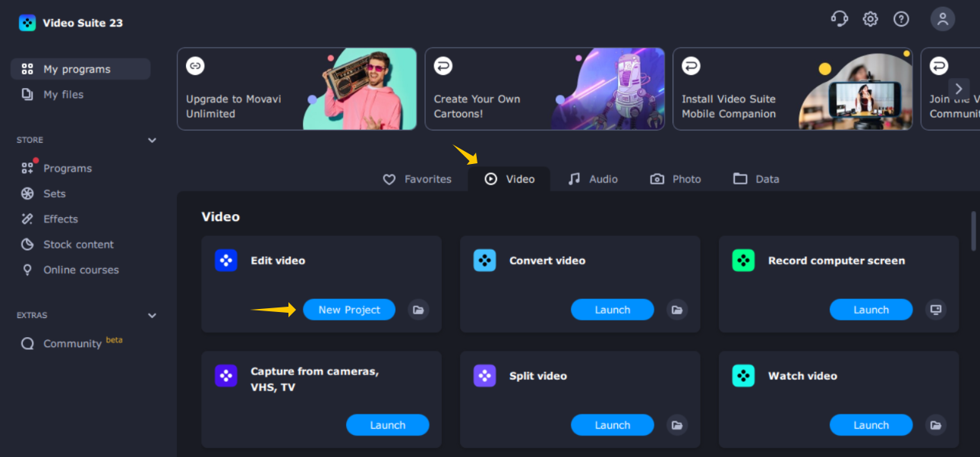This screenshot has height=457, width=980.
Task: Click the Watch video app icon
Action: [x=743, y=376]
